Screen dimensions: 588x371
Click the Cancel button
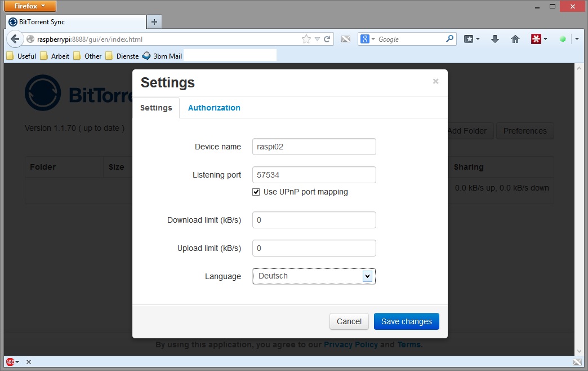click(349, 321)
